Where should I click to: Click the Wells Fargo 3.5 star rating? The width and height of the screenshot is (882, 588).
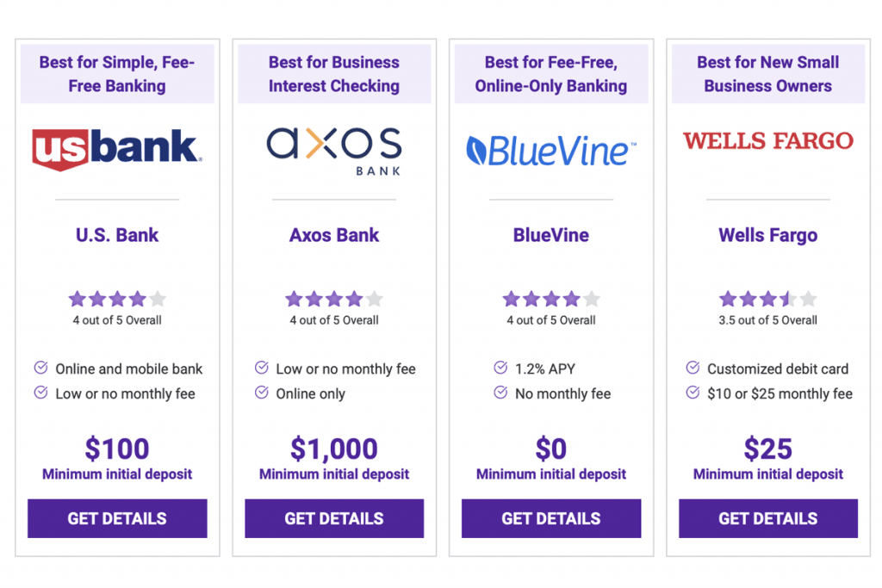(768, 300)
